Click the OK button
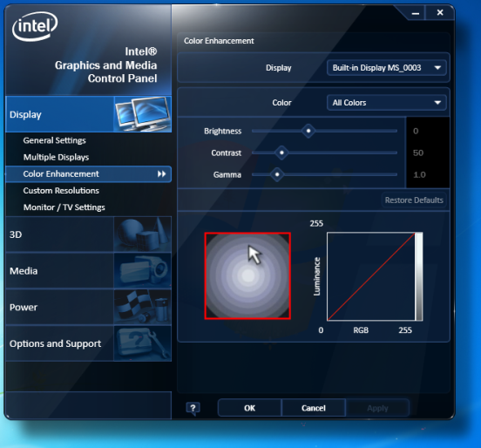Screen dimensions: 481x448 tap(250, 408)
